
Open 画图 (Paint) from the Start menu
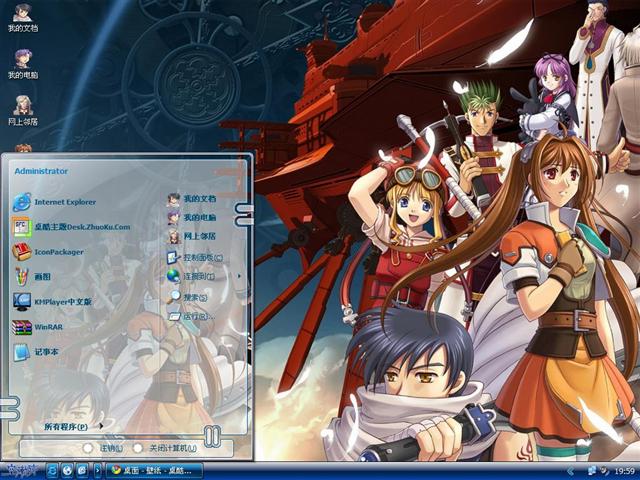click(32, 277)
